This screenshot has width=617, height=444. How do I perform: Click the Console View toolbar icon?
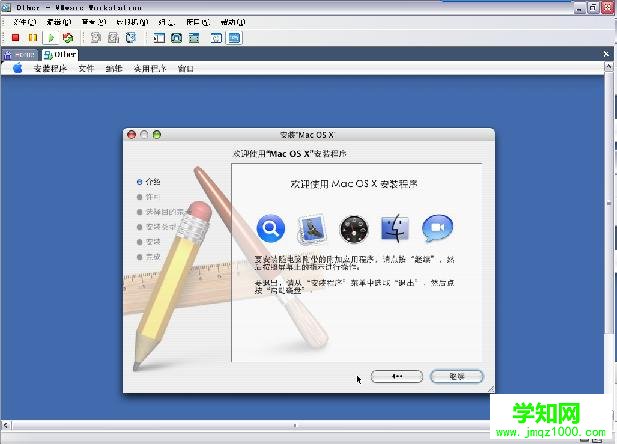[235, 38]
